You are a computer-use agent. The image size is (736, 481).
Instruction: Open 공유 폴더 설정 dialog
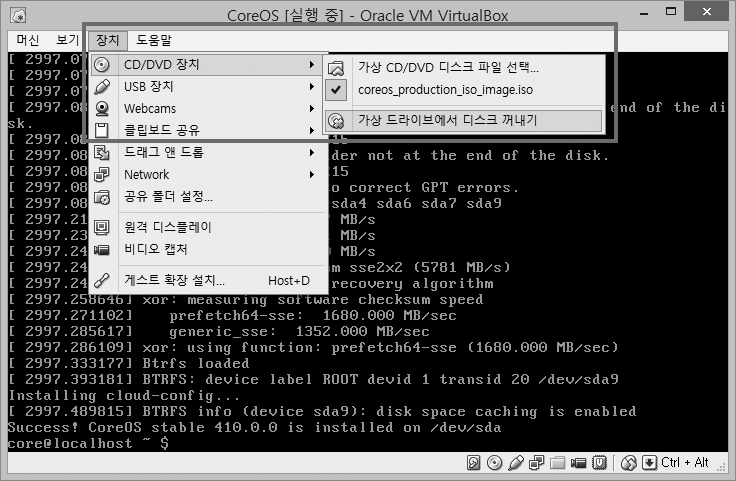click(x=167, y=196)
